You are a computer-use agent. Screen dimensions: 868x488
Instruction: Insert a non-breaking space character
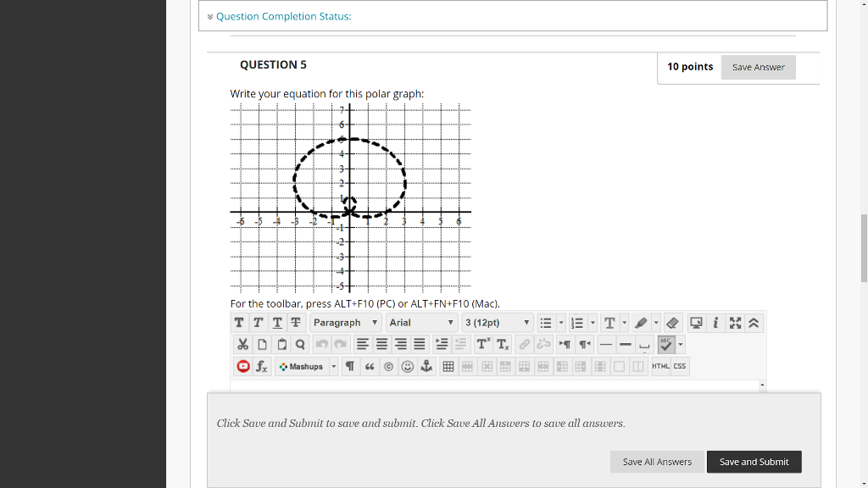tap(644, 345)
